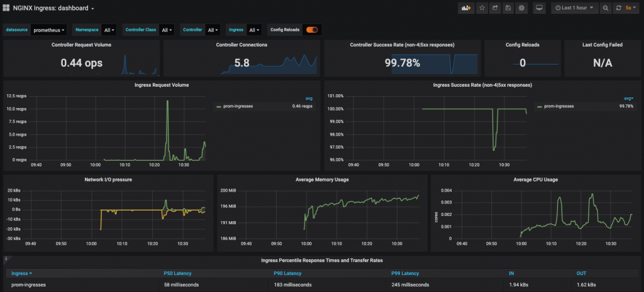644x292 pixels.
Task: Click the 5.8 connections stat value
Action: 241,63
